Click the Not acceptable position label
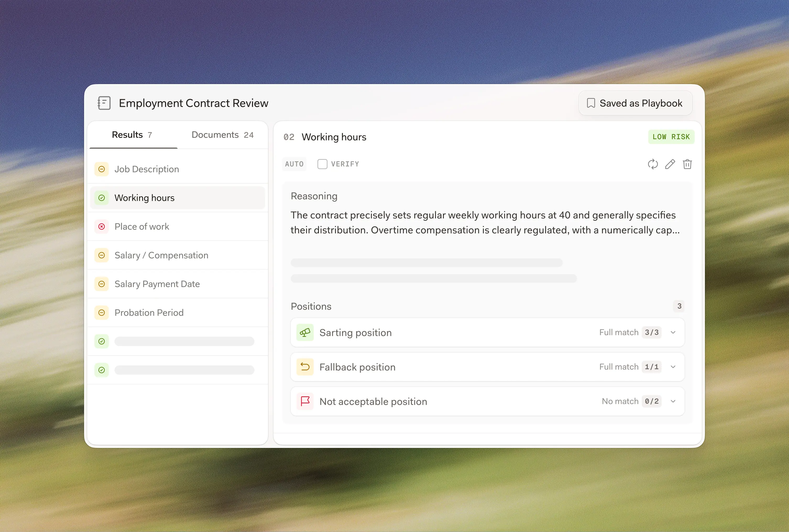 pyautogui.click(x=373, y=402)
